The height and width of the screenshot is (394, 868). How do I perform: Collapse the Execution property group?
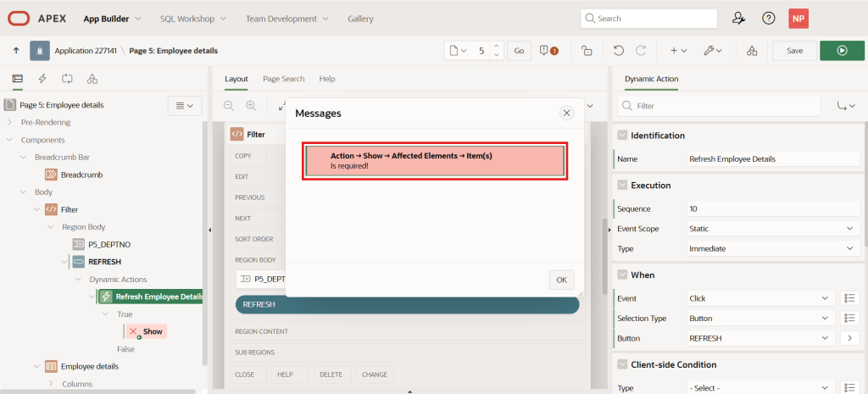(622, 186)
